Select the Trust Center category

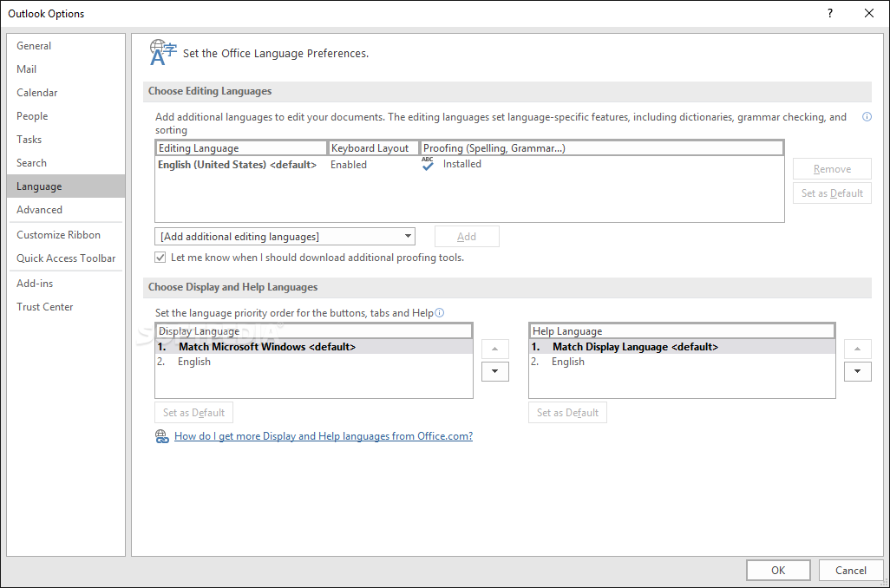tap(45, 307)
